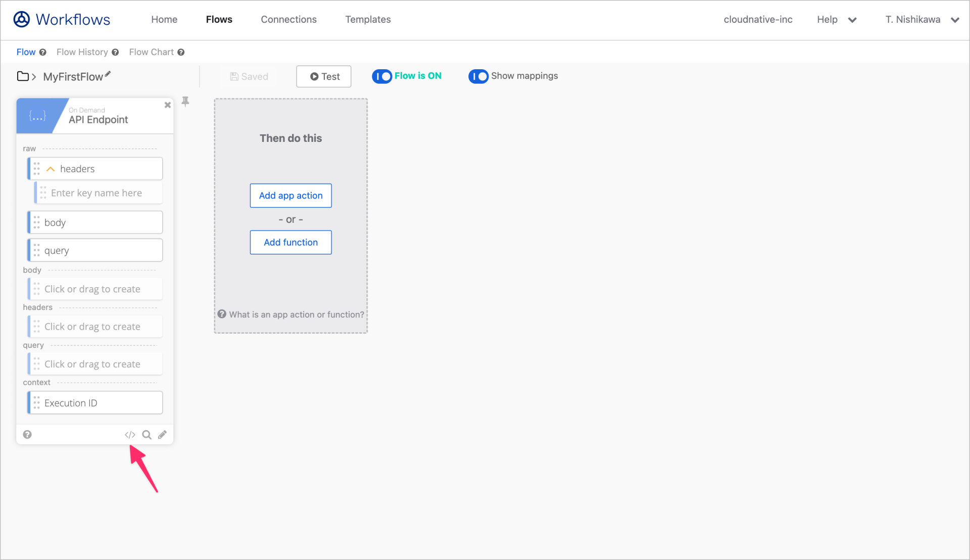Click the pencil edit icon on the API Endpoint card
Screen dimensions: 970x560
163,434
